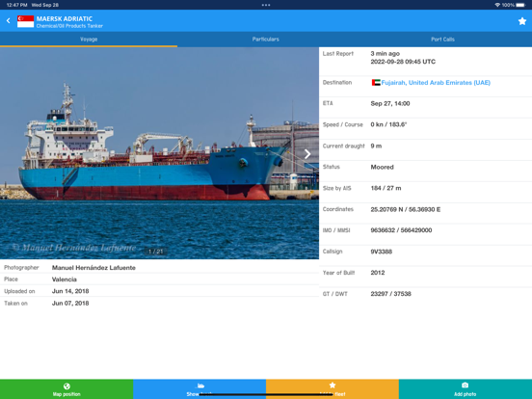Select size by AIS 184 / 27 m
This screenshot has height=399, width=532.
[386, 188]
